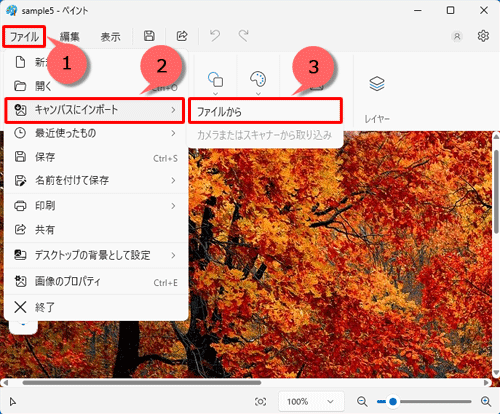
Task: Open 最近使ったもの submenu
Action: click(95, 133)
